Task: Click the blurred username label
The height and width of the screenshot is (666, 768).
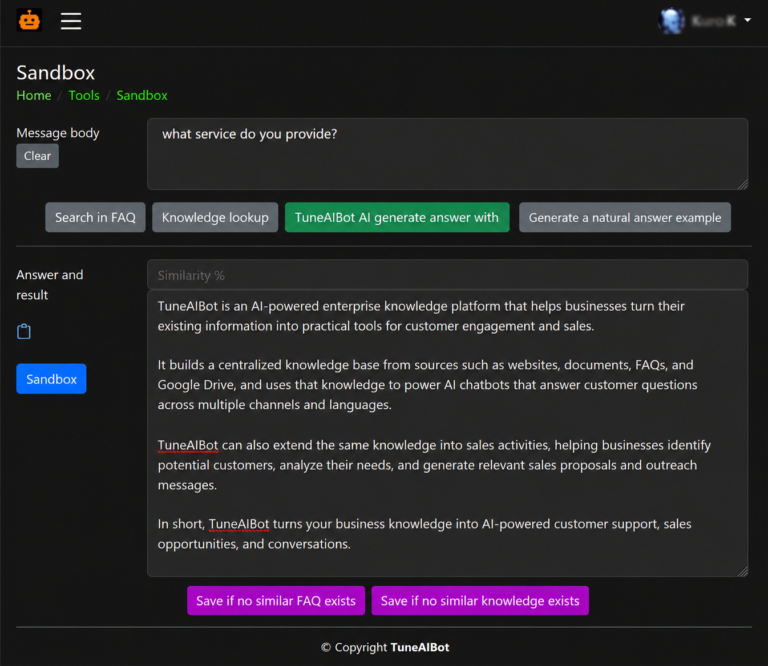Action: pyautogui.click(x=713, y=21)
